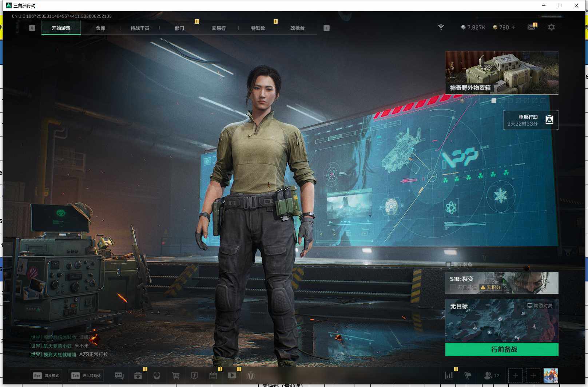This screenshot has height=387, width=588.
Task: Click the green 行前备战 button
Action: (502, 350)
